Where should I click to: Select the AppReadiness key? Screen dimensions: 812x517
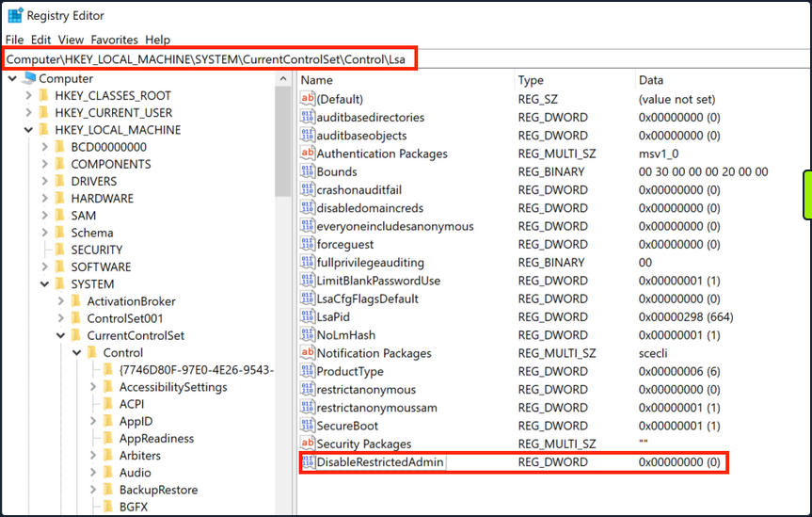(156, 438)
